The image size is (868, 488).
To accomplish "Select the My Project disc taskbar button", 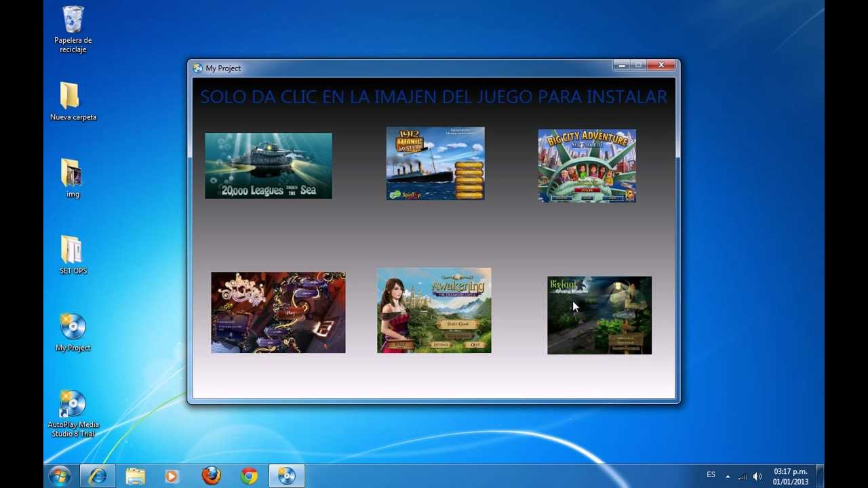I will [287, 476].
